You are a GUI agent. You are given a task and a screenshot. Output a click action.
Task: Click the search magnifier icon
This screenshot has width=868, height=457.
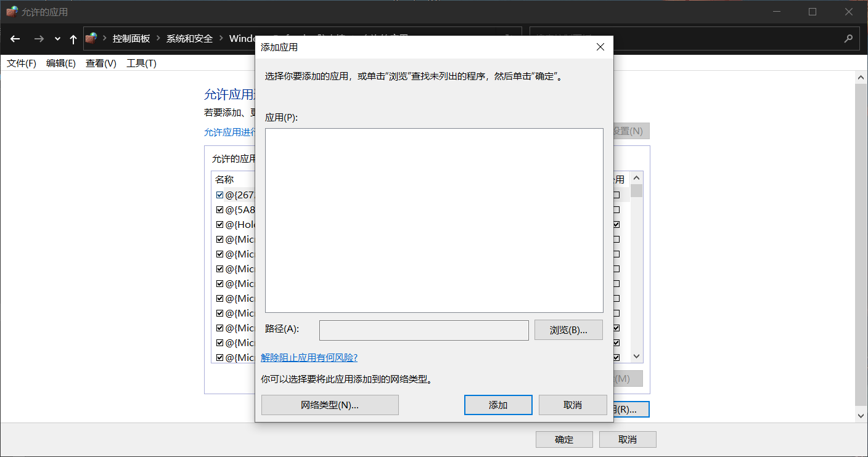tap(849, 38)
